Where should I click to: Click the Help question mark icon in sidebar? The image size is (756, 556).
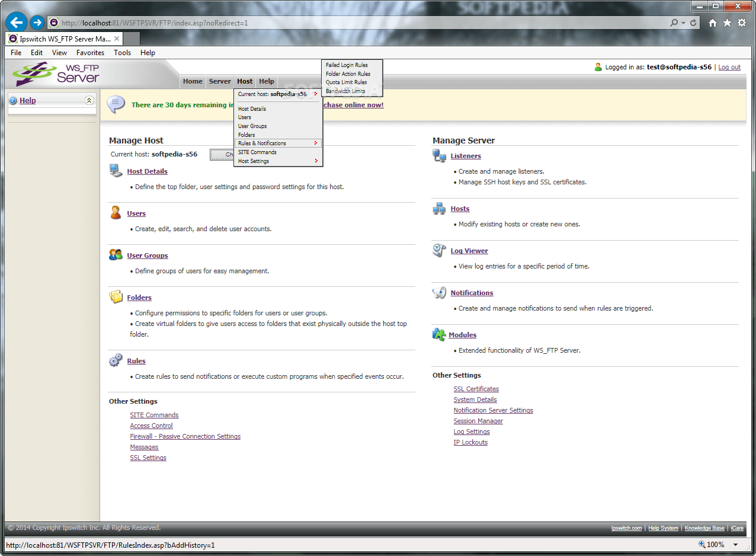click(x=13, y=100)
